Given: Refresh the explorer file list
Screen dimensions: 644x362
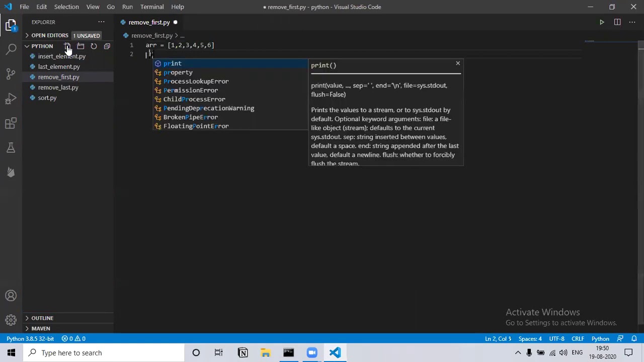Looking at the screenshot, I should click(94, 46).
